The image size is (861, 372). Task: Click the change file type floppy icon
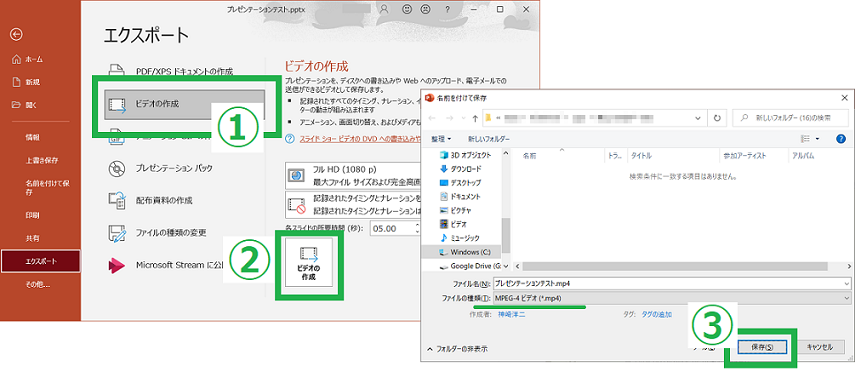[117, 233]
